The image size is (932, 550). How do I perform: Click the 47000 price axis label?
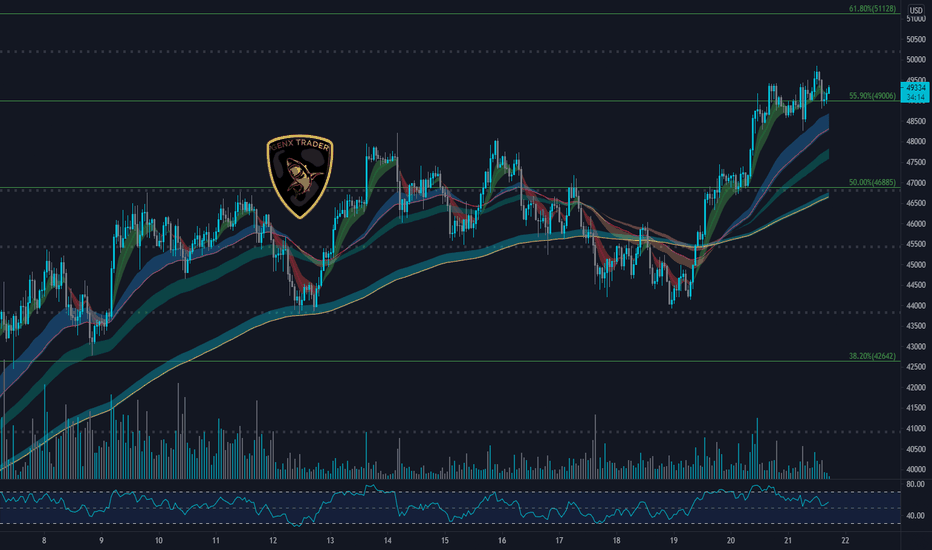click(x=916, y=183)
